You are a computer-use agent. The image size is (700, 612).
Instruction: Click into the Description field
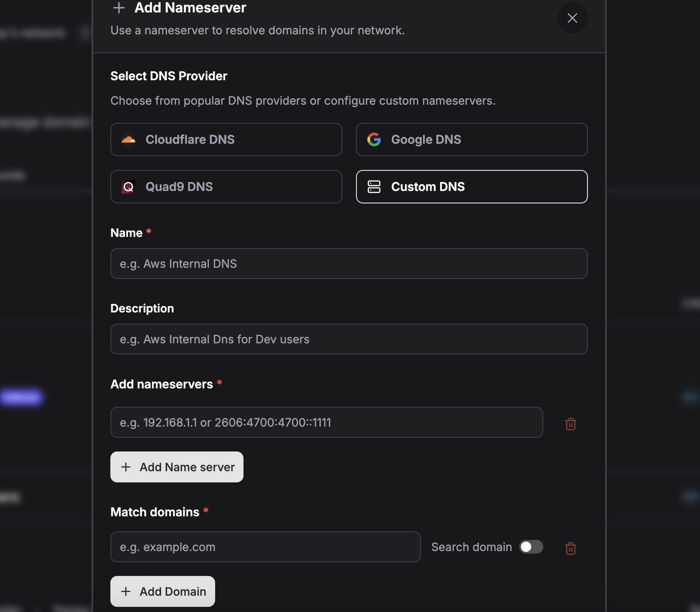coord(349,339)
